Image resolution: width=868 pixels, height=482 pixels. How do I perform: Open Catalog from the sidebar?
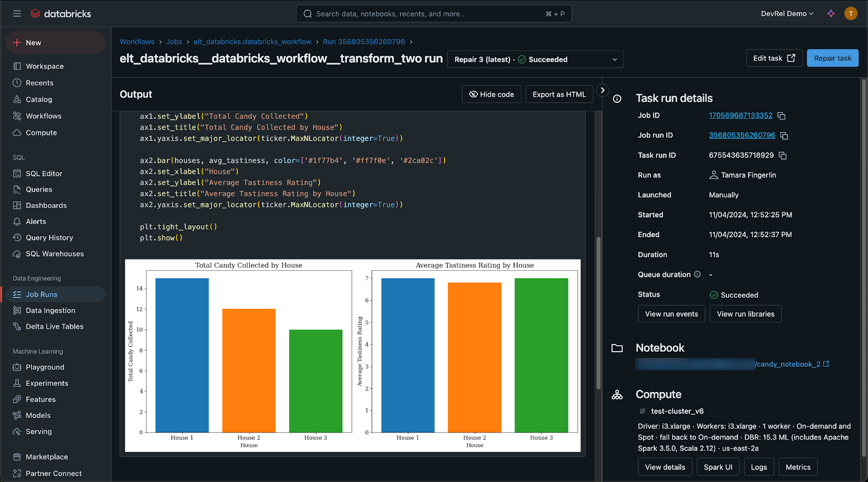click(x=39, y=99)
